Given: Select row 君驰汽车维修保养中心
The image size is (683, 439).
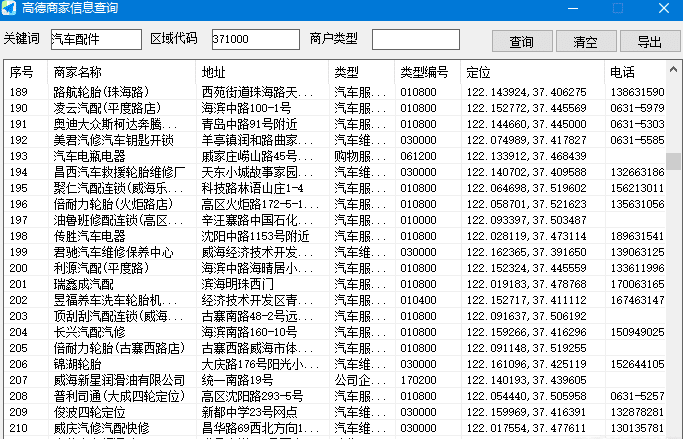Looking at the screenshot, I should (335, 252).
